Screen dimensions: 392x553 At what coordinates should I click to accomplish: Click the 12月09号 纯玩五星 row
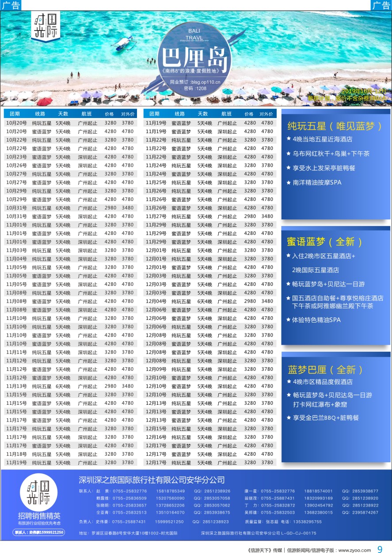210,369
